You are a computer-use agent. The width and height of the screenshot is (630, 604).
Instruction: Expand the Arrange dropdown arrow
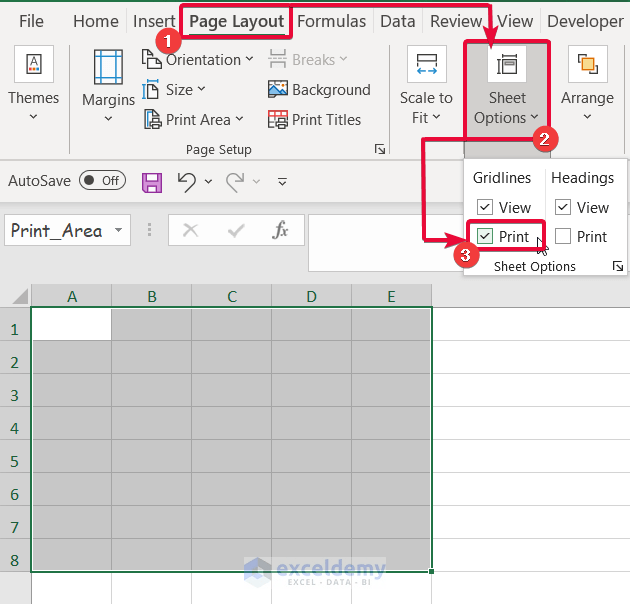coord(587,117)
